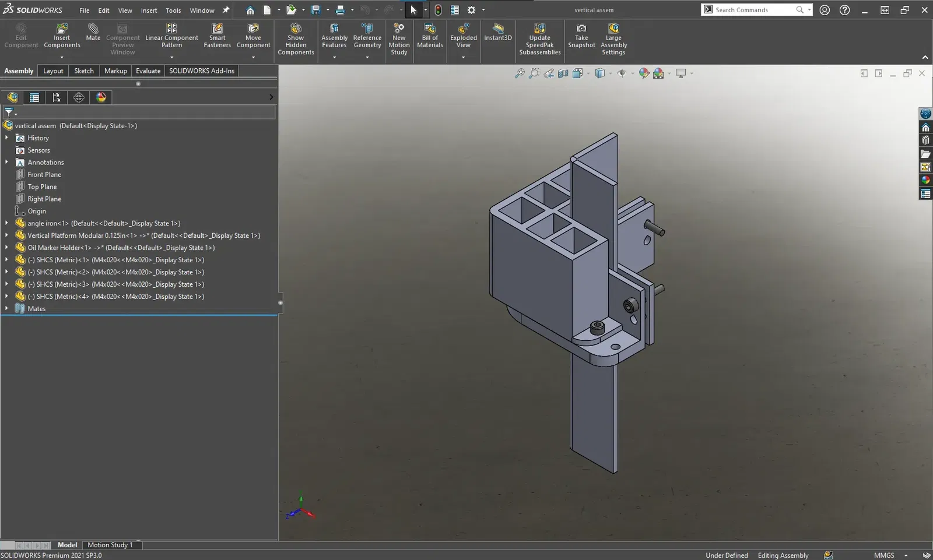
Task: Open Design Library in the task pane
Action: click(x=925, y=140)
